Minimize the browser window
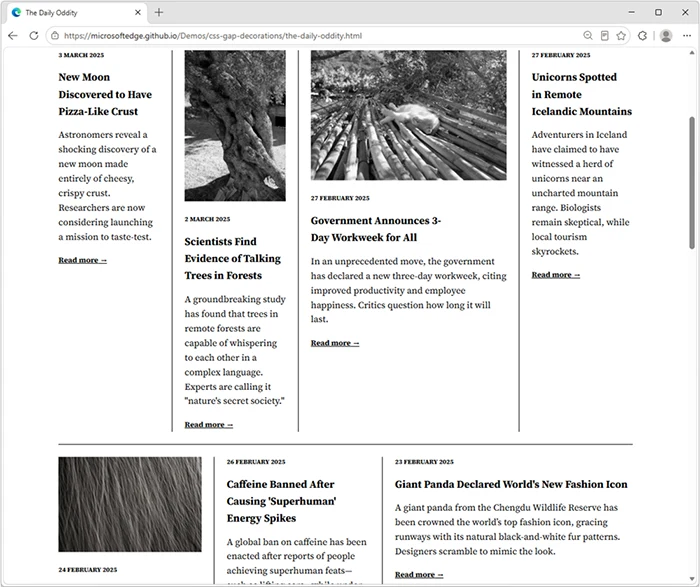The image size is (700, 587). click(632, 12)
